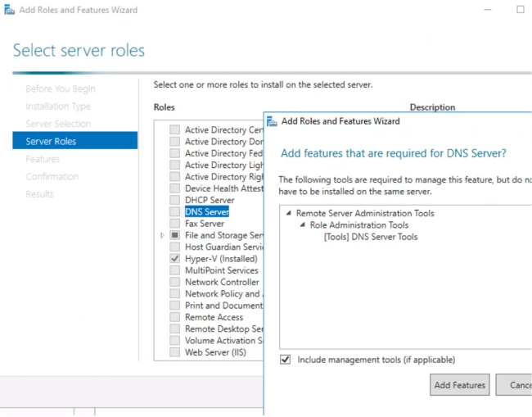Viewport: 532px width, 417px height.
Task: Tick the Fax Server checkbox
Action: pyautogui.click(x=174, y=224)
